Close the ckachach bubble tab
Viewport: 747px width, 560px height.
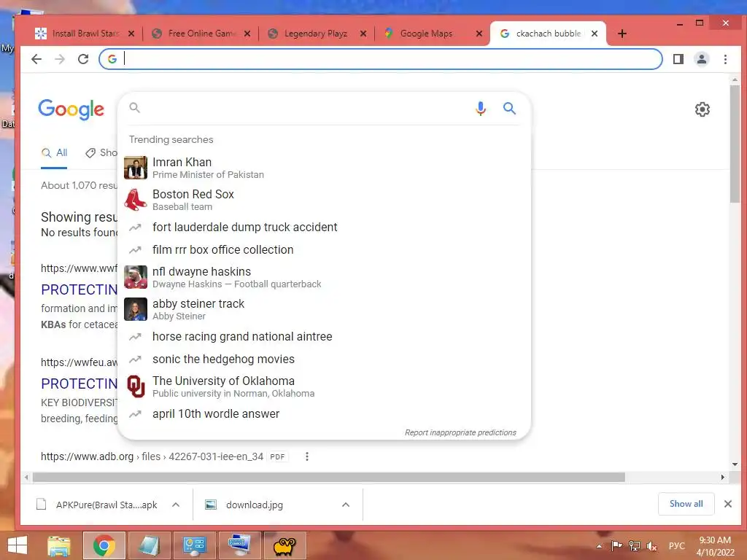(594, 34)
